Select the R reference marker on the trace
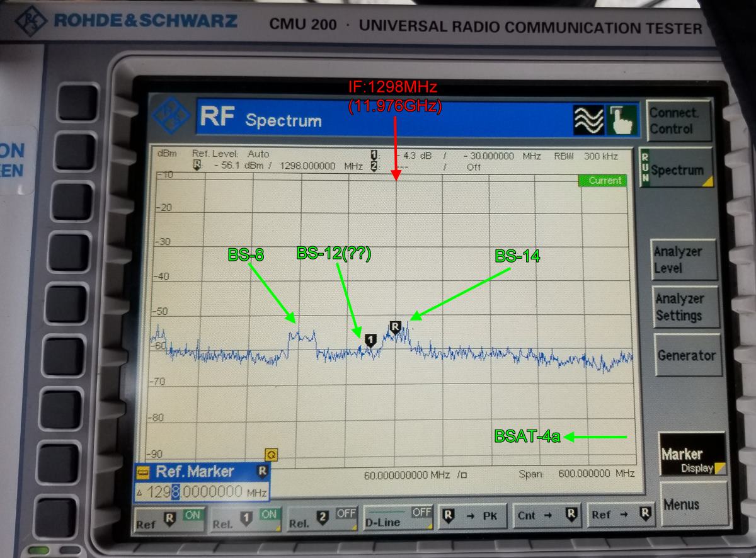756x558 pixels. pyautogui.click(x=395, y=326)
